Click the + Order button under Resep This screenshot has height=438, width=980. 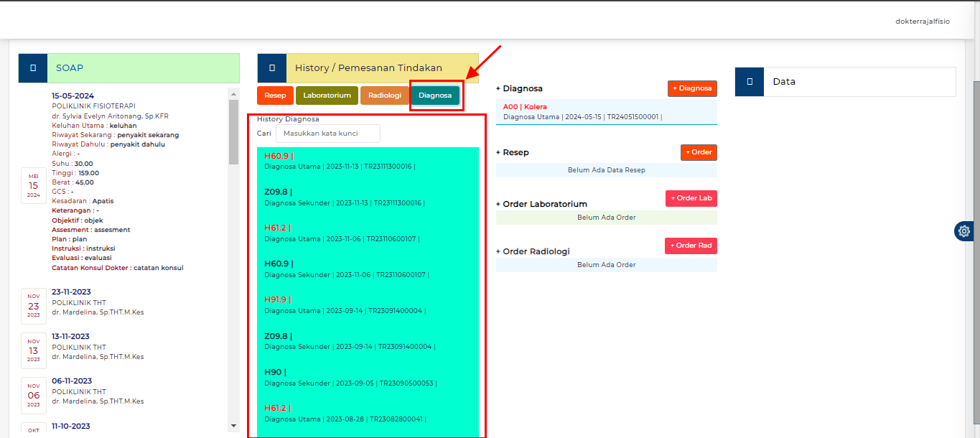pyautogui.click(x=698, y=152)
